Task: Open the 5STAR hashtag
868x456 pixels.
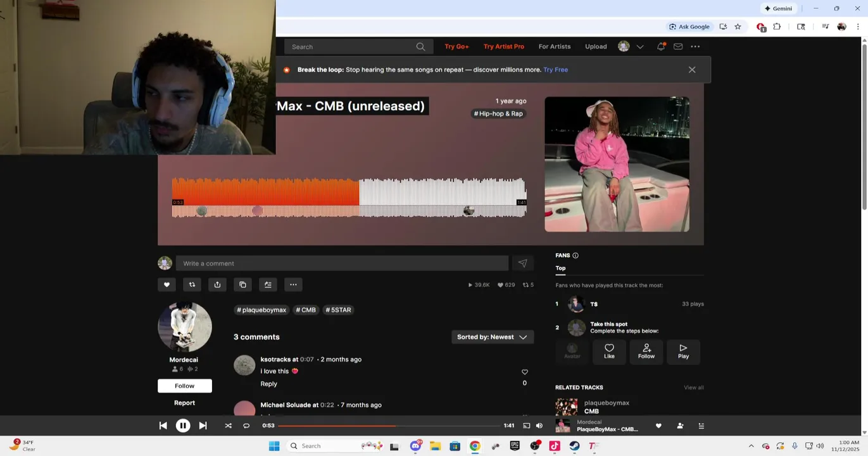Action: point(338,310)
